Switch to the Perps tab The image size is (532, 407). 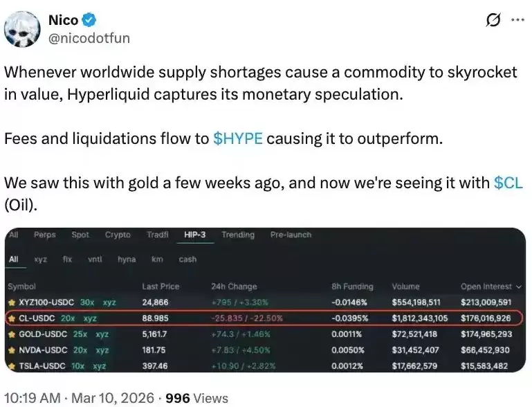click(x=45, y=235)
